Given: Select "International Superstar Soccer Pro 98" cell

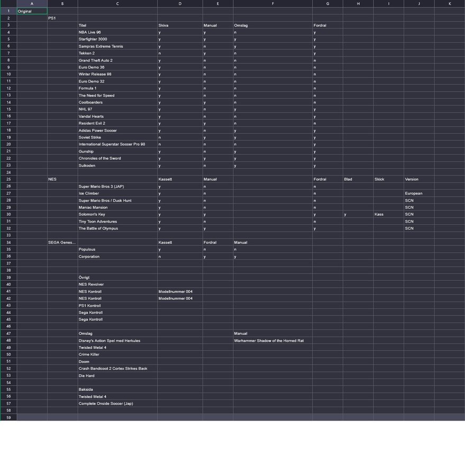Looking at the screenshot, I should coord(117,144).
